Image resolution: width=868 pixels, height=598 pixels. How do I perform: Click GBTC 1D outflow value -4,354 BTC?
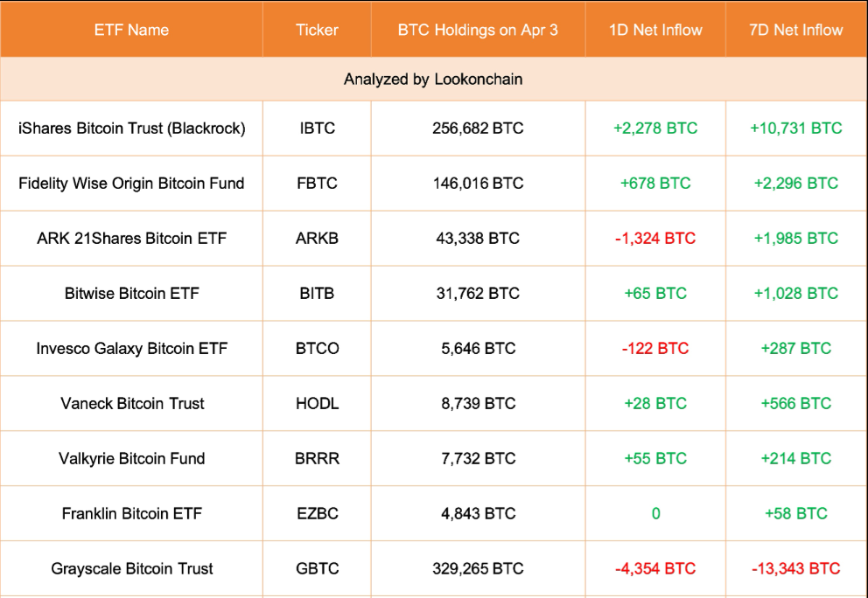click(655, 569)
